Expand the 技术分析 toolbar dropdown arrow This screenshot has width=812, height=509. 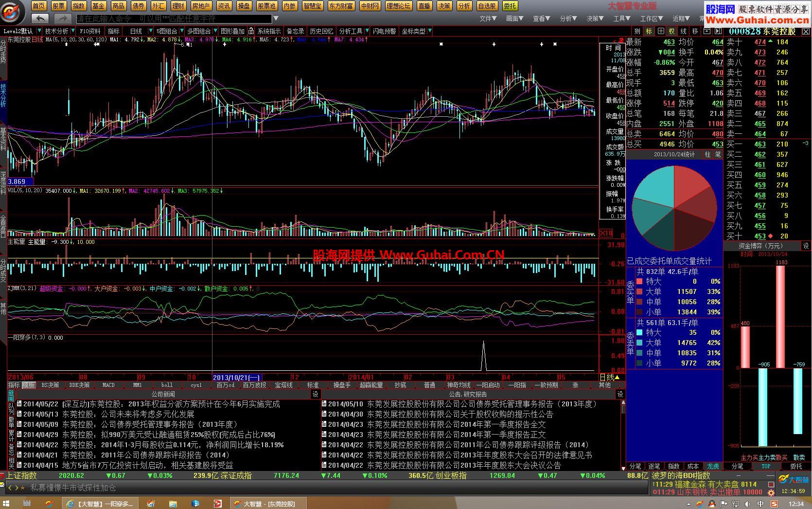click(x=73, y=31)
